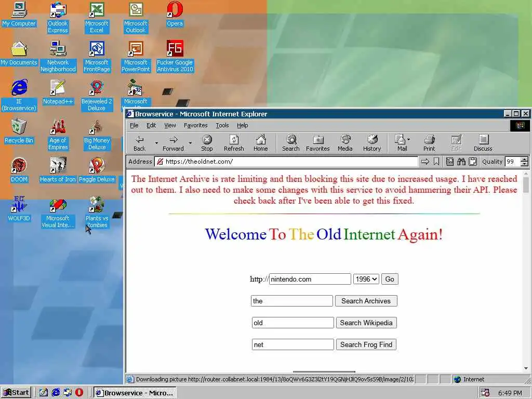Open the History toolbar button
The height and width of the screenshot is (399, 532).
click(372, 143)
